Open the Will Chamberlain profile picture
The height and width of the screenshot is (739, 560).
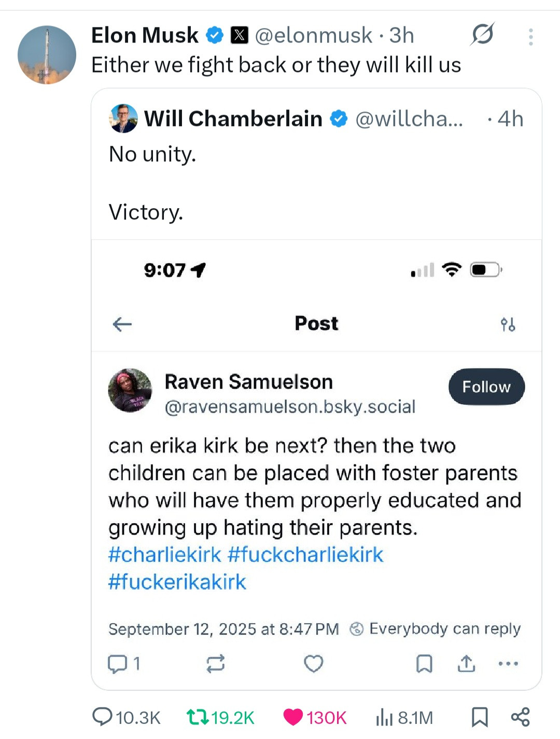point(123,118)
